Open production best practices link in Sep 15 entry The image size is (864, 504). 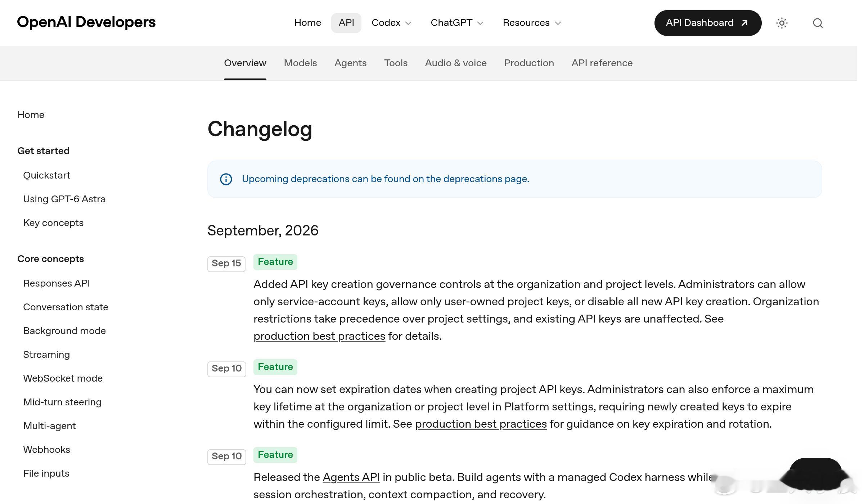pos(319,336)
